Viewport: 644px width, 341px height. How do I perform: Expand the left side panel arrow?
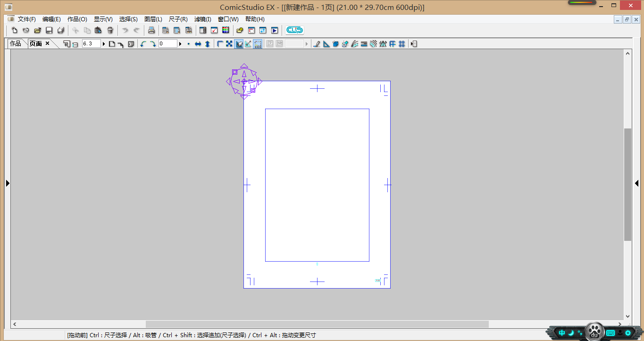(8, 183)
